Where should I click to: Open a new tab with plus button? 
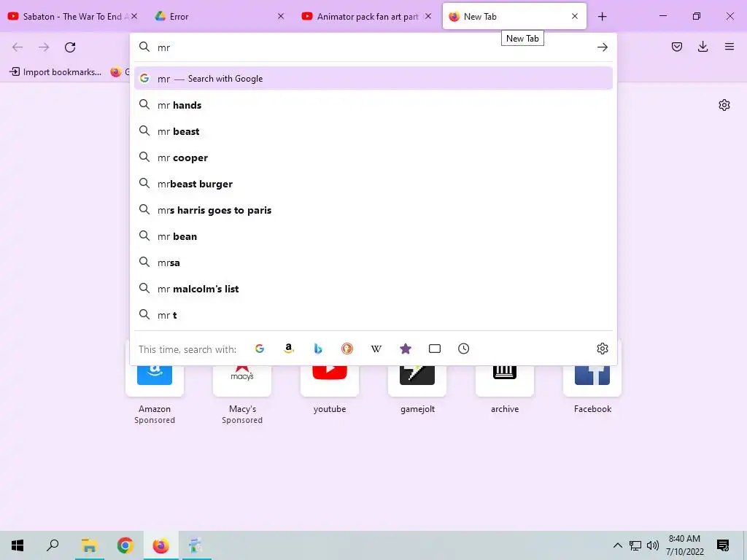602,16
